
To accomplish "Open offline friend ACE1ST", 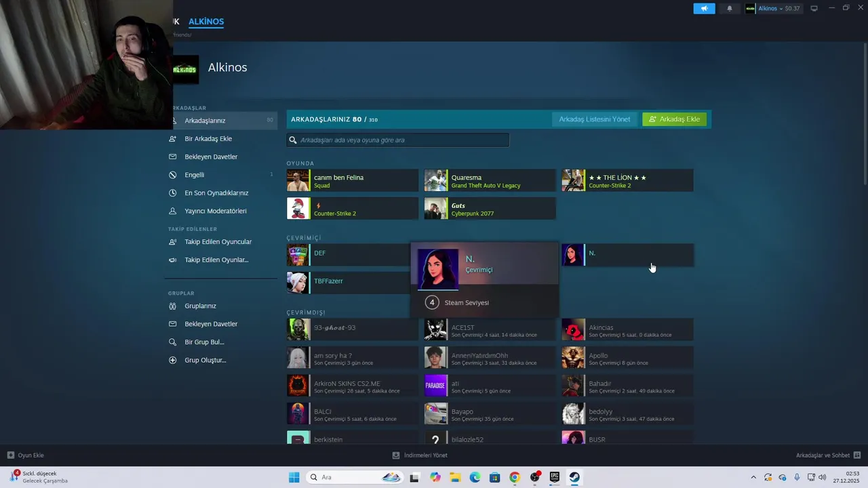I will click(x=490, y=329).
